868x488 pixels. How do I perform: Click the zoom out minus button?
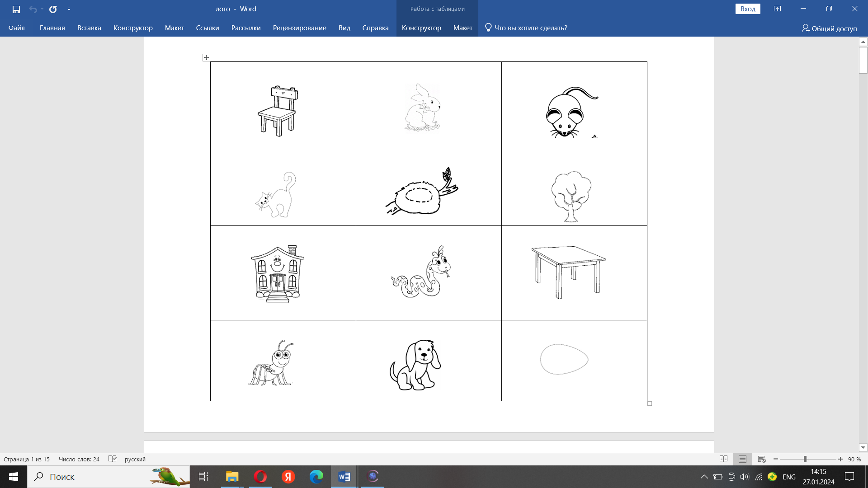[776, 459]
